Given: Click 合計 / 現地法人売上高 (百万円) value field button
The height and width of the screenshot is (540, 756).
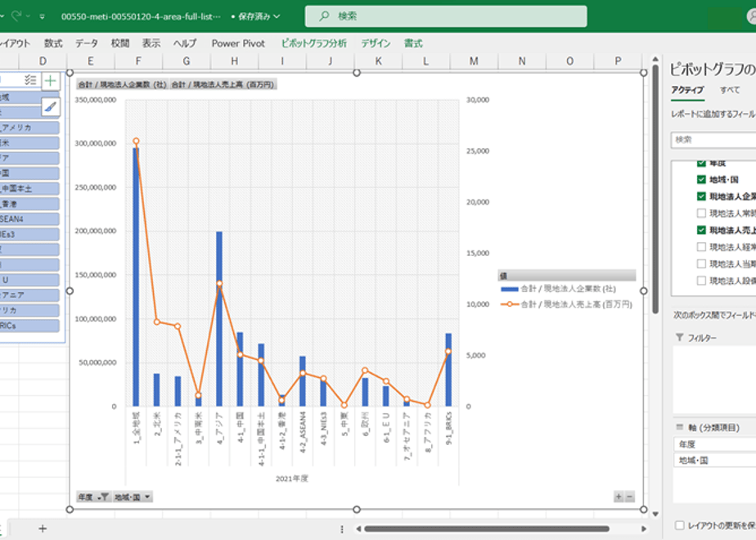Looking at the screenshot, I should (x=223, y=84).
